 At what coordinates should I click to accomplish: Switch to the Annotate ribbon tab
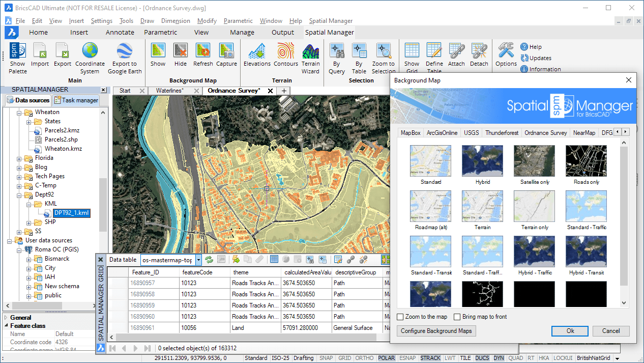(120, 32)
